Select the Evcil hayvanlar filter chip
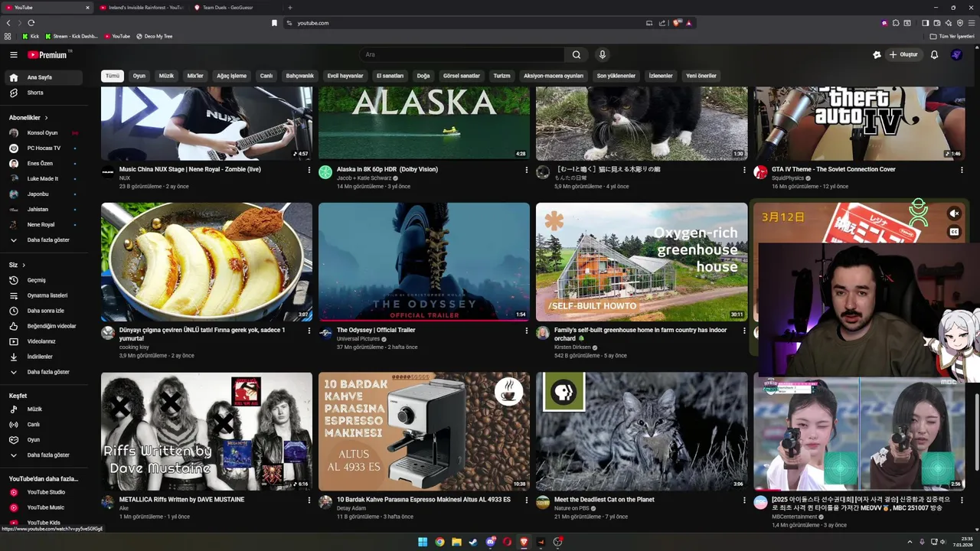This screenshot has width=980, height=551. click(345, 76)
